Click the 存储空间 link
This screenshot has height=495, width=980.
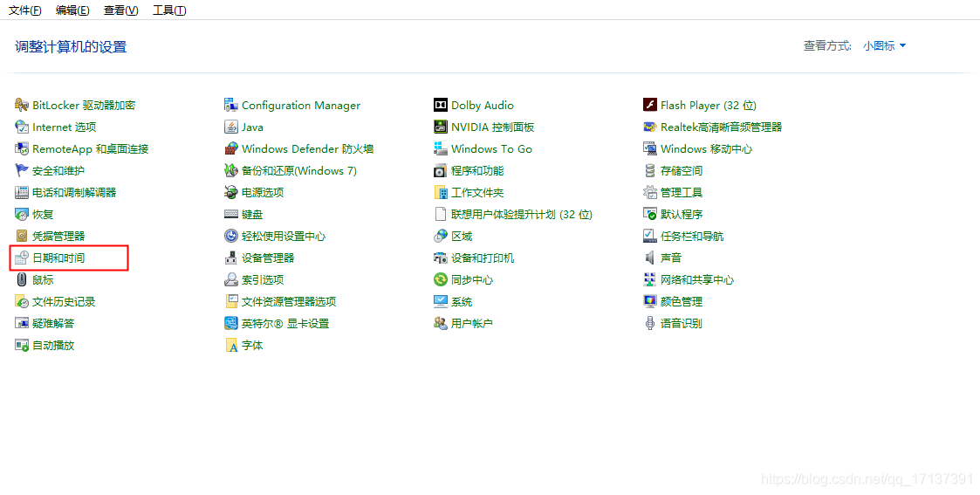682,170
